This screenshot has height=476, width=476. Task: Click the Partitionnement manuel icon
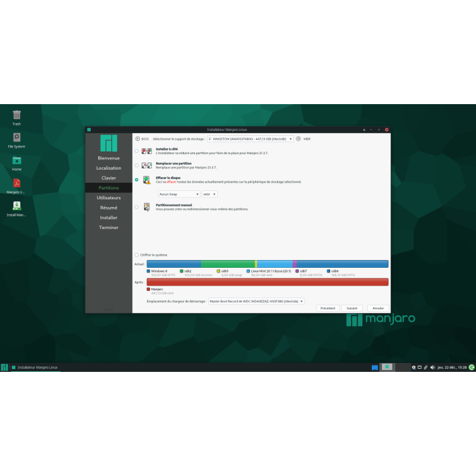[146, 206]
